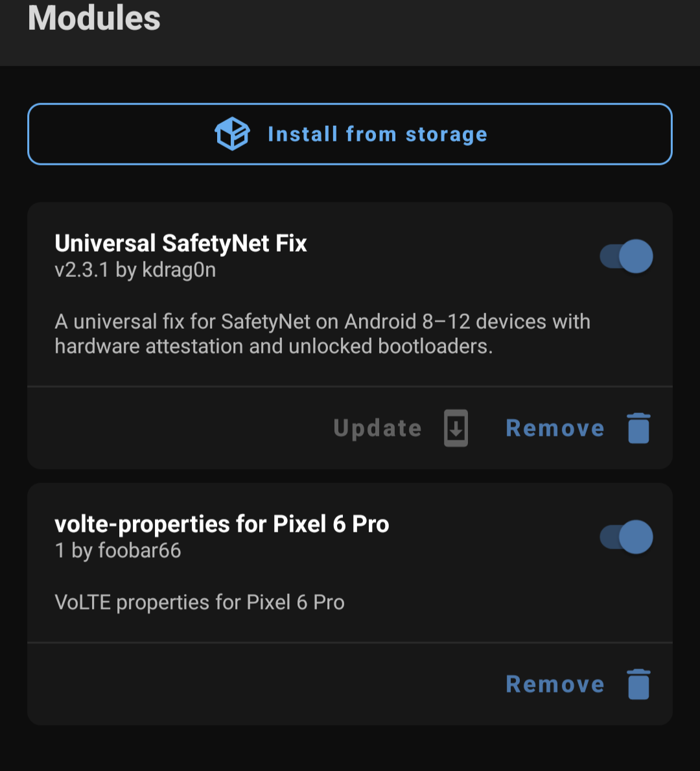700x771 pixels.
Task: Click the Modules page heading
Action: click(94, 18)
